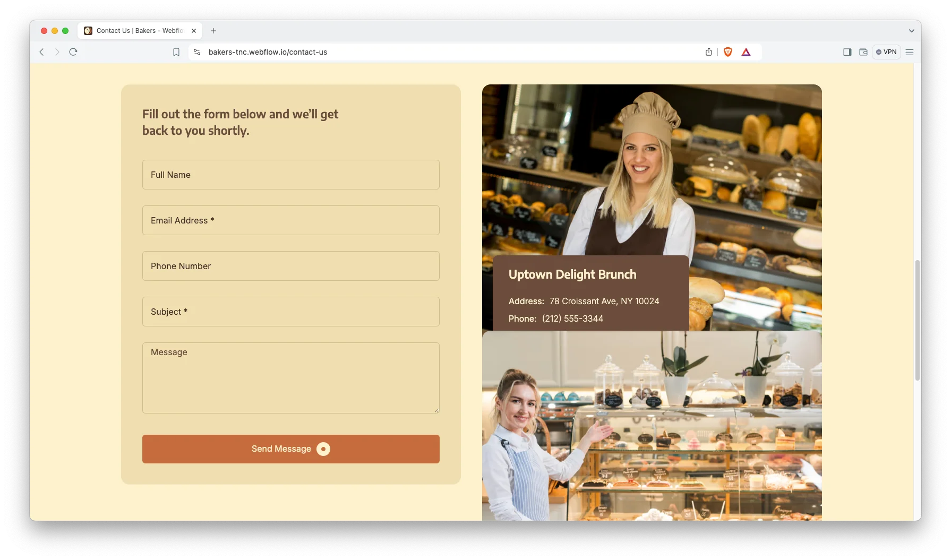Image resolution: width=951 pixels, height=560 pixels.
Task: Expand the tab search chevron
Action: tap(911, 31)
